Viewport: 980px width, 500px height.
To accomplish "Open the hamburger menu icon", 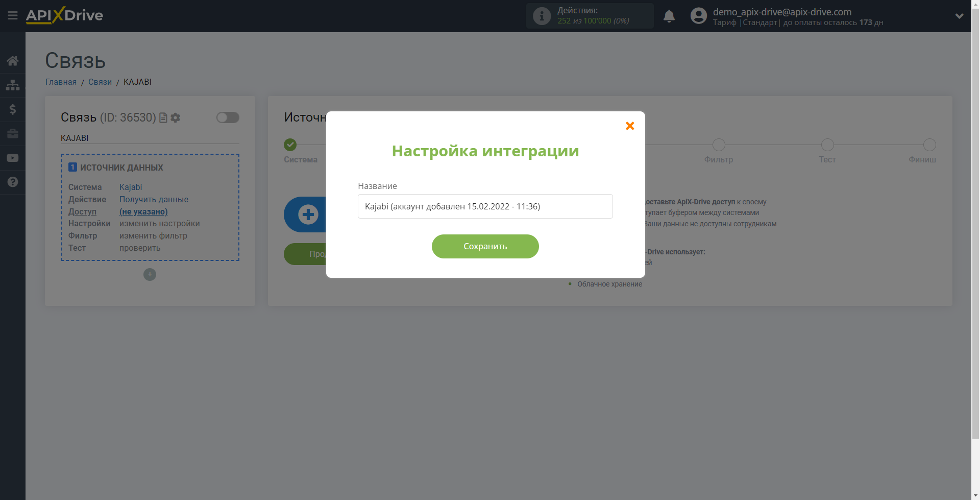I will click(x=13, y=16).
